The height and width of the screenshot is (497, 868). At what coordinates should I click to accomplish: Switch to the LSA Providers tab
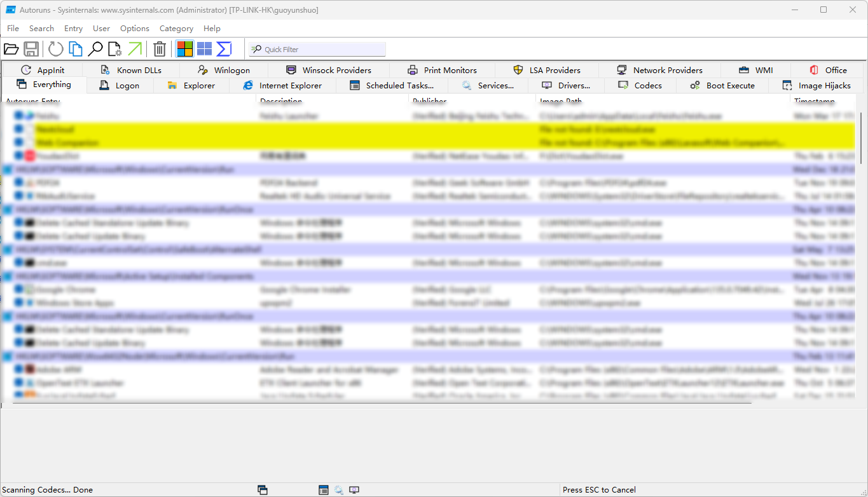point(547,70)
